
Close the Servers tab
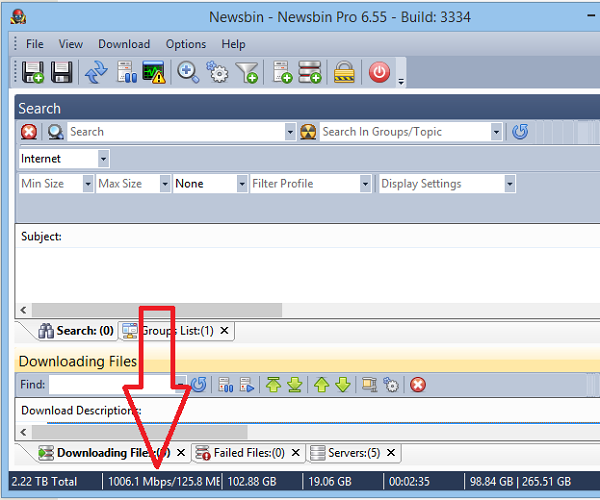(x=391, y=453)
